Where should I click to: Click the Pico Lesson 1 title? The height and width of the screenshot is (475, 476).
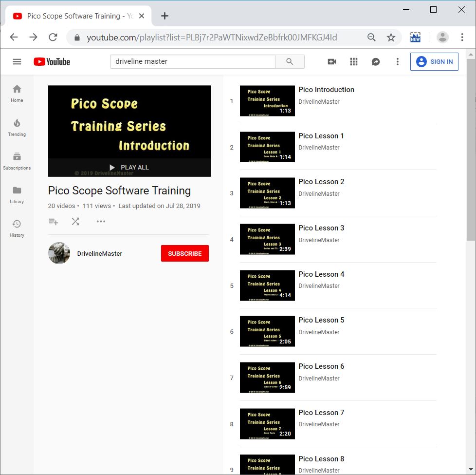pos(321,136)
